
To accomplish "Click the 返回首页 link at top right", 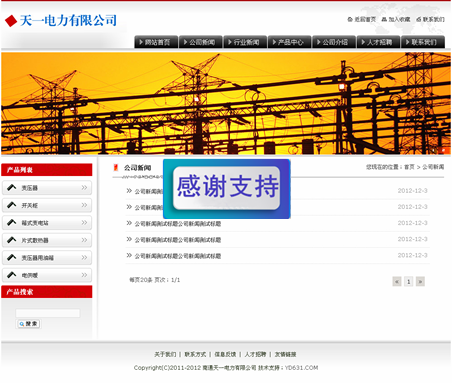I will coord(365,19).
